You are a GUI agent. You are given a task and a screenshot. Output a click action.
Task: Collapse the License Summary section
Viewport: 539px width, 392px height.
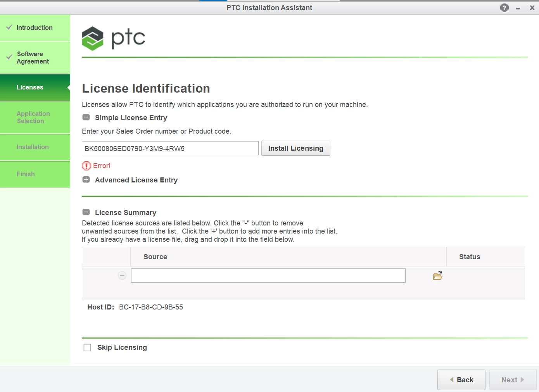tap(86, 212)
